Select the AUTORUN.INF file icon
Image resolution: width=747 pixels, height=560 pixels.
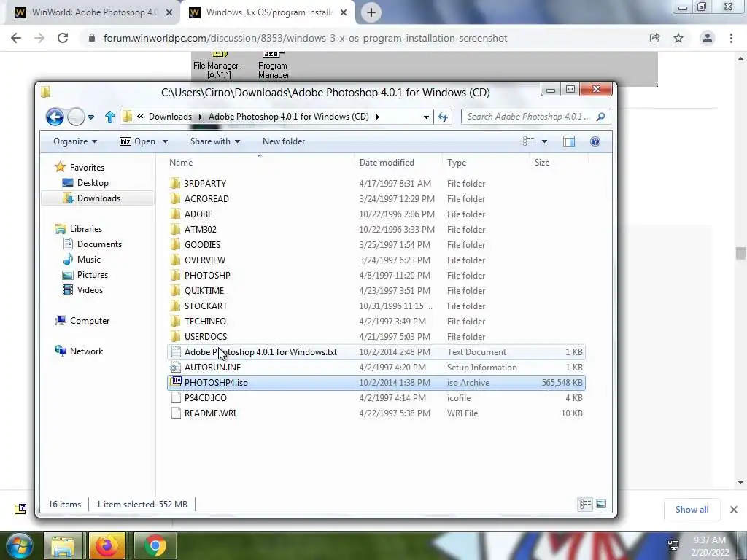[x=175, y=367]
